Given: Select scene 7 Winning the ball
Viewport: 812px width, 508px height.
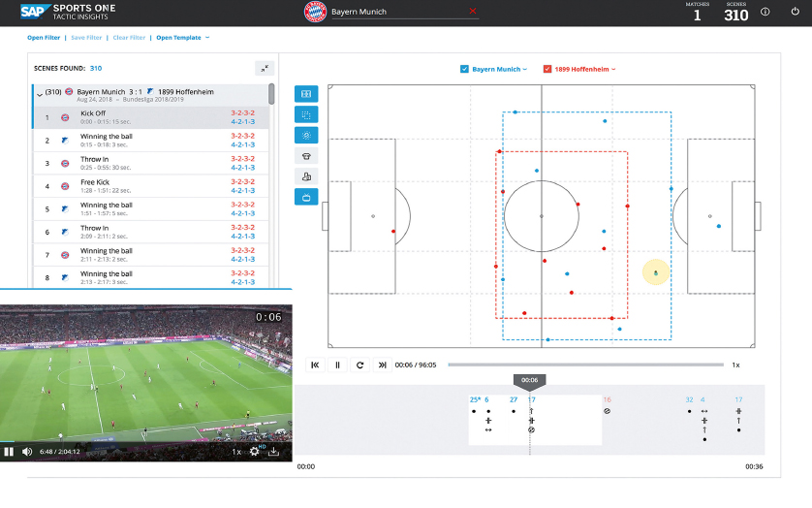Looking at the screenshot, I should (151, 255).
